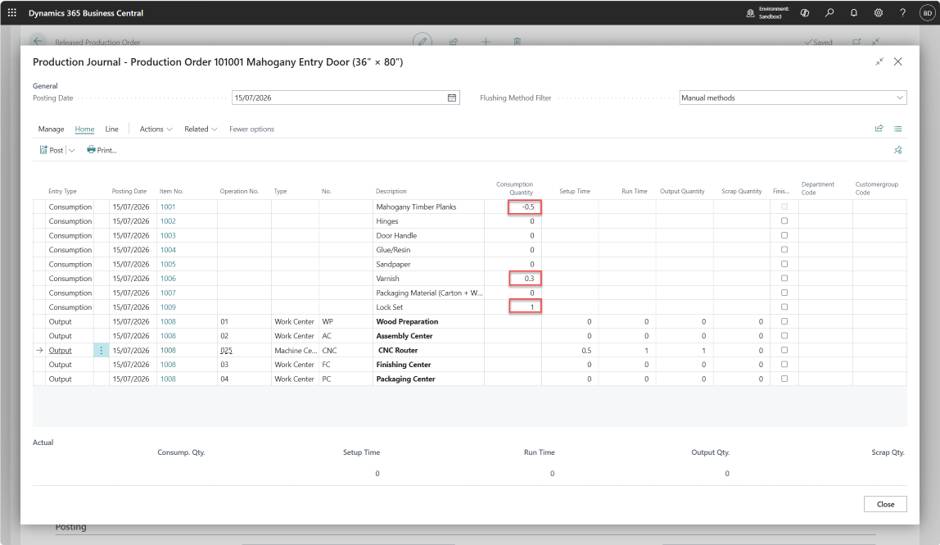Open the settings gear
Screen dimensions: 940x545
878,13
